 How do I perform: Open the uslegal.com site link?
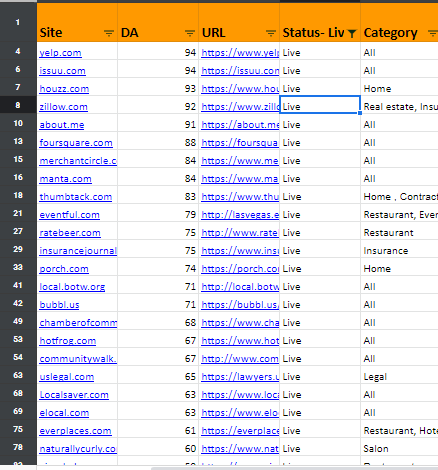tap(67, 377)
